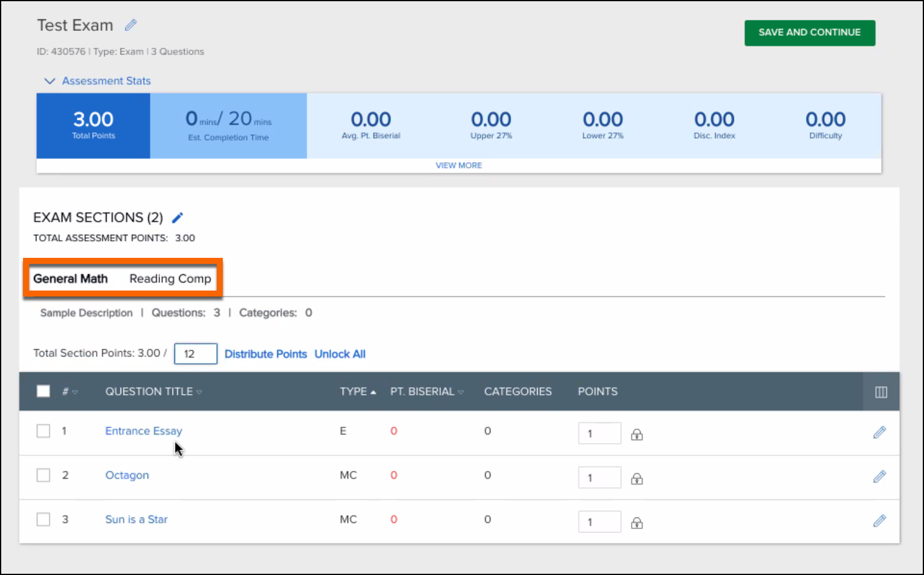The height and width of the screenshot is (575, 924).
Task: Click the Unlock All link
Action: click(340, 354)
